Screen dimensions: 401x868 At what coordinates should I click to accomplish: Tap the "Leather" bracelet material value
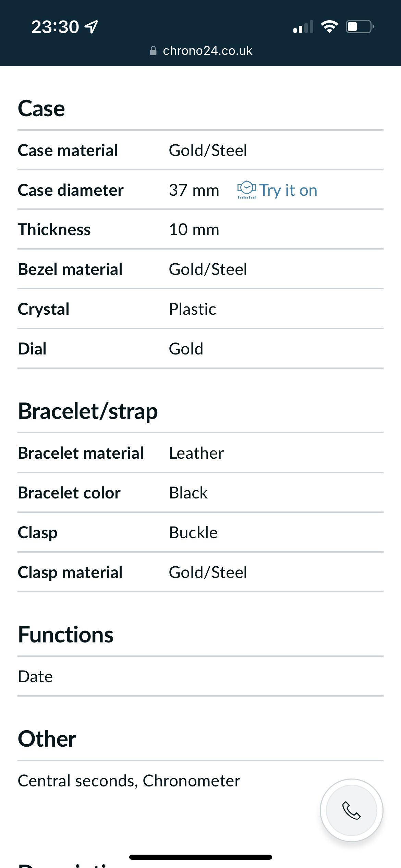[196, 453]
